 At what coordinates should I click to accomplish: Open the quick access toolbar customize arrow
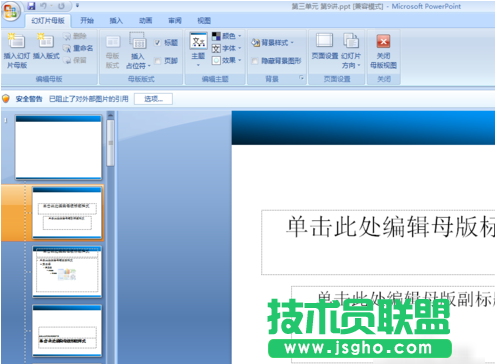coord(77,6)
